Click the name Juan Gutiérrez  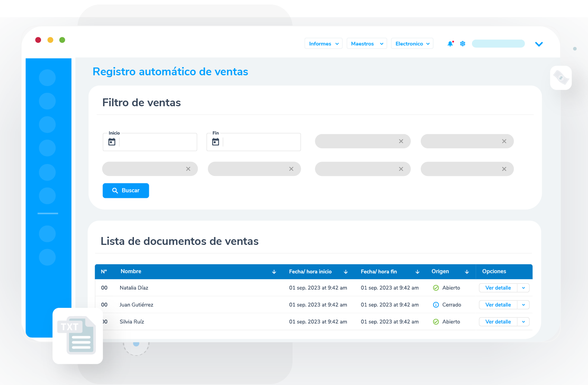tap(137, 305)
